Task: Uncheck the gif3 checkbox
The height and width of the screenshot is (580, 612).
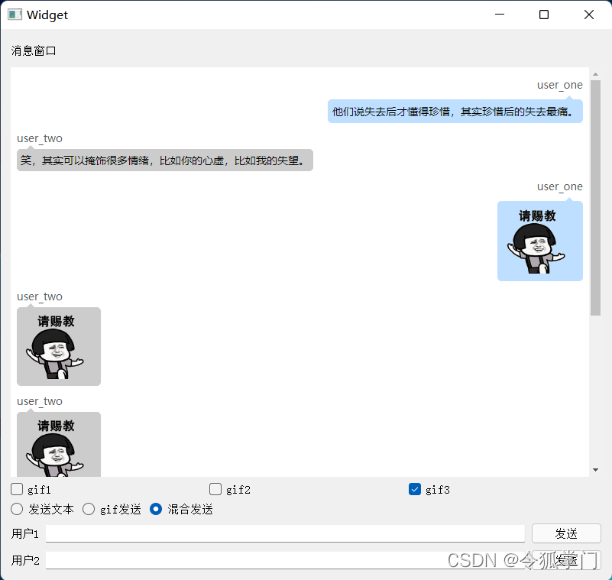Action: (x=415, y=489)
